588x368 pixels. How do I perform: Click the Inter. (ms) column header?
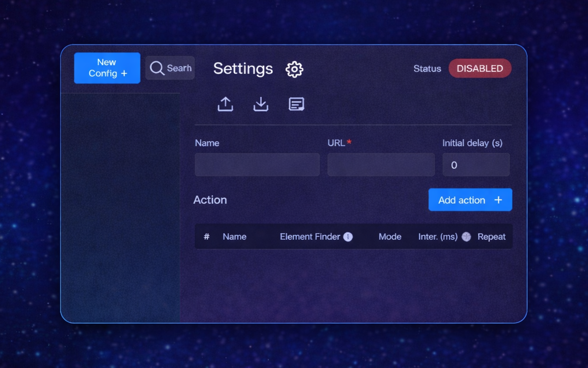point(438,237)
